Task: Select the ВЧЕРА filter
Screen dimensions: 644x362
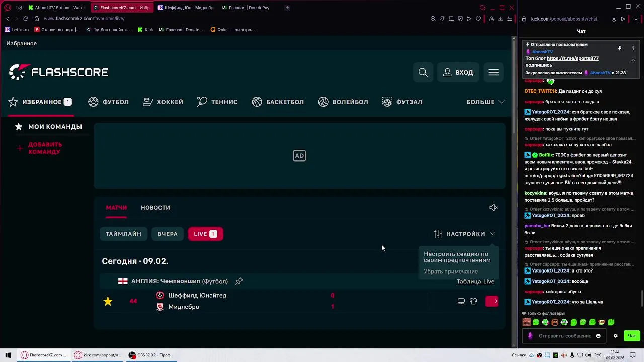Action: click(168, 234)
